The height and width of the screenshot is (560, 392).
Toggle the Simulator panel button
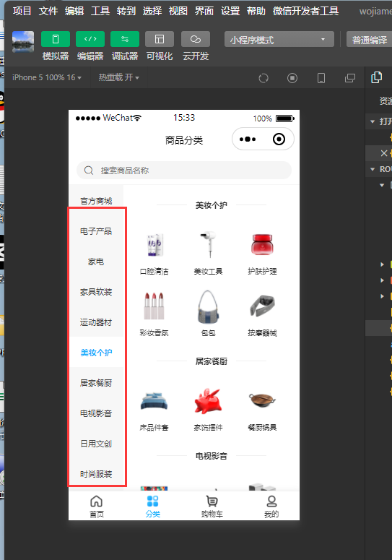[x=56, y=39]
